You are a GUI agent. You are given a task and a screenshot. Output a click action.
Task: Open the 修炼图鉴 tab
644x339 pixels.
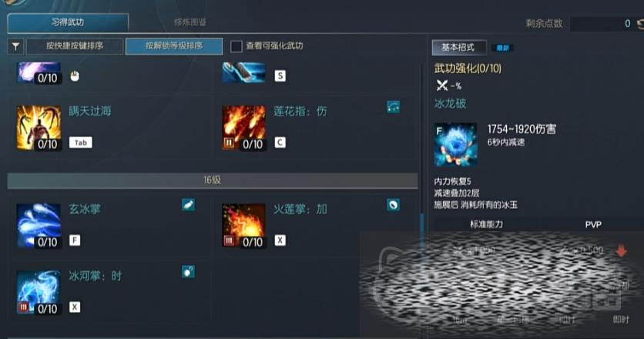(x=190, y=22)
